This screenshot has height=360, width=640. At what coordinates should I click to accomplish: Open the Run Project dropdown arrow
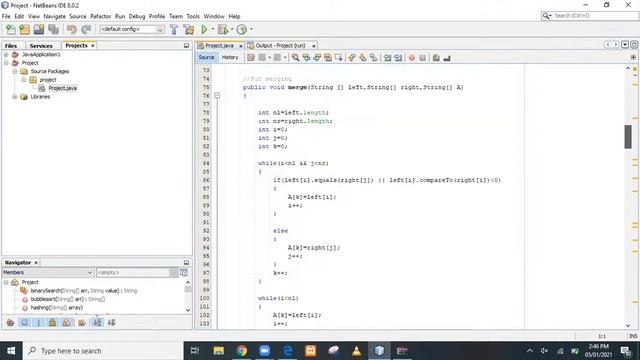212,29
